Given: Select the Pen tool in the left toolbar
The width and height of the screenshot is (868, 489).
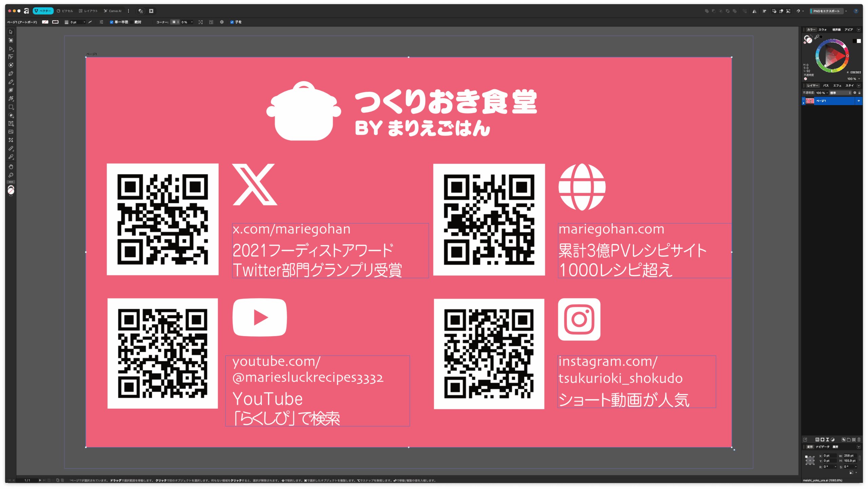Looking at the screenshot, I should click(x=11, y=74).
